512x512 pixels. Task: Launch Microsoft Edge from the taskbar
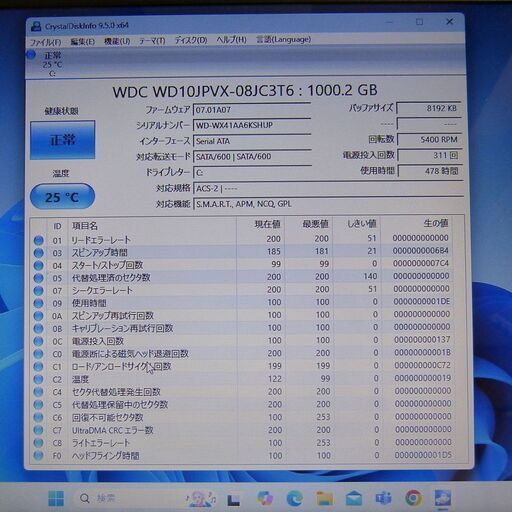coord(295,498)
